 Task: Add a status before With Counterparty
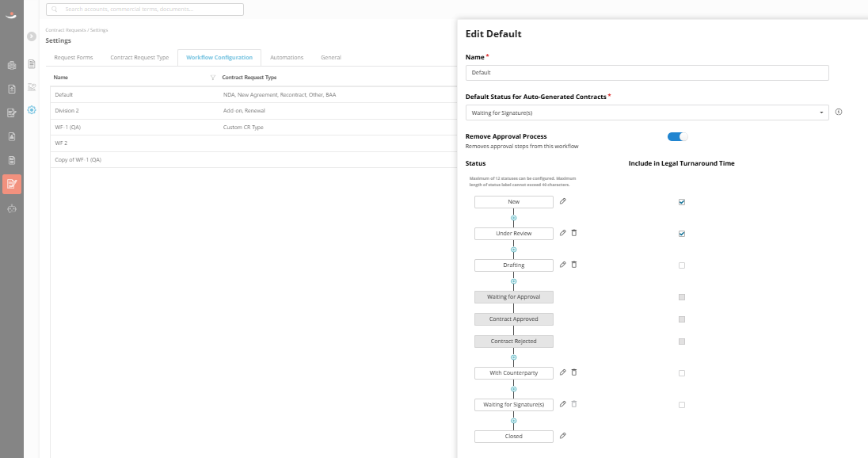[x=514, y=357]
